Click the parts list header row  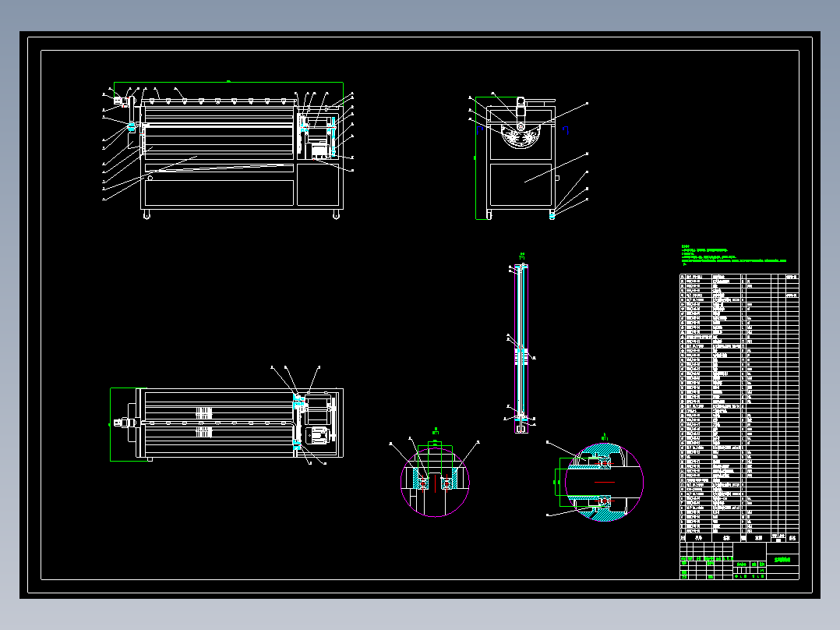pyautogui.click(x=739, y=537)
